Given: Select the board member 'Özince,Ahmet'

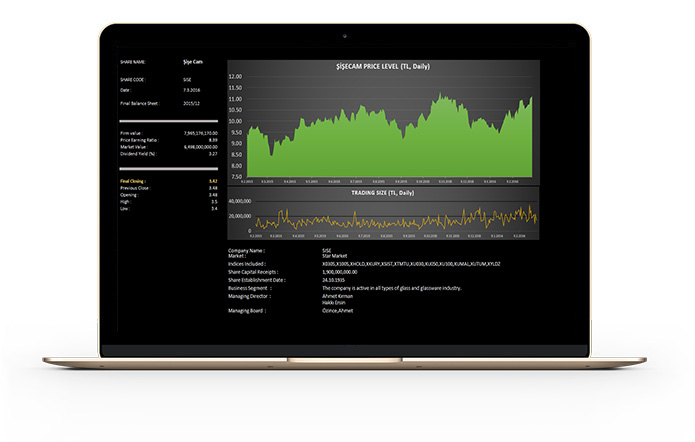Looking at the screenshot, I should click(338, 311).
